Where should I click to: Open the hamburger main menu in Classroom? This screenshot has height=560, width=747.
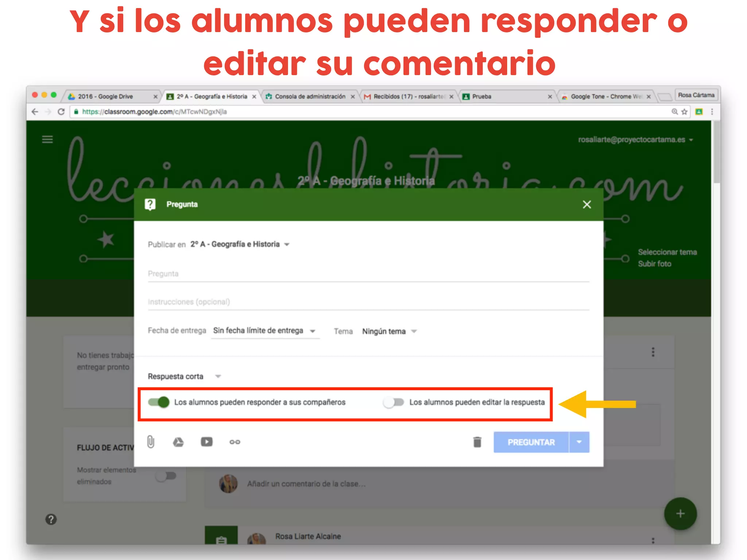click(47, 139)
